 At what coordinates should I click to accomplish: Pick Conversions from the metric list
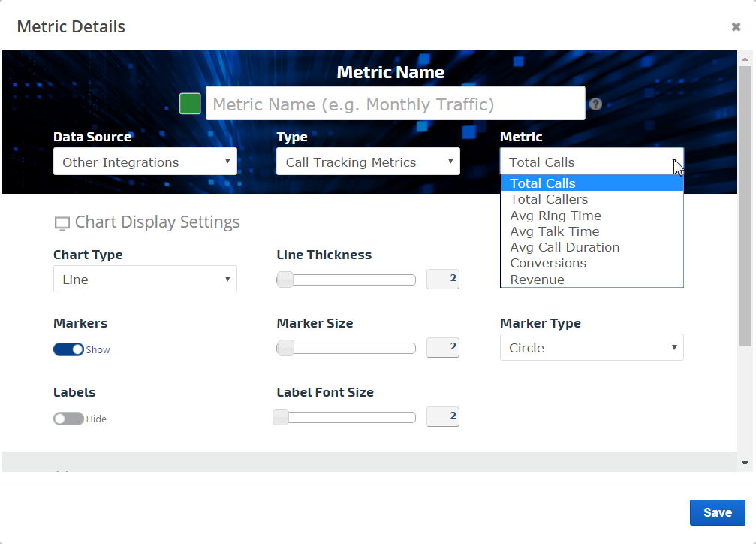pos(592,264)
